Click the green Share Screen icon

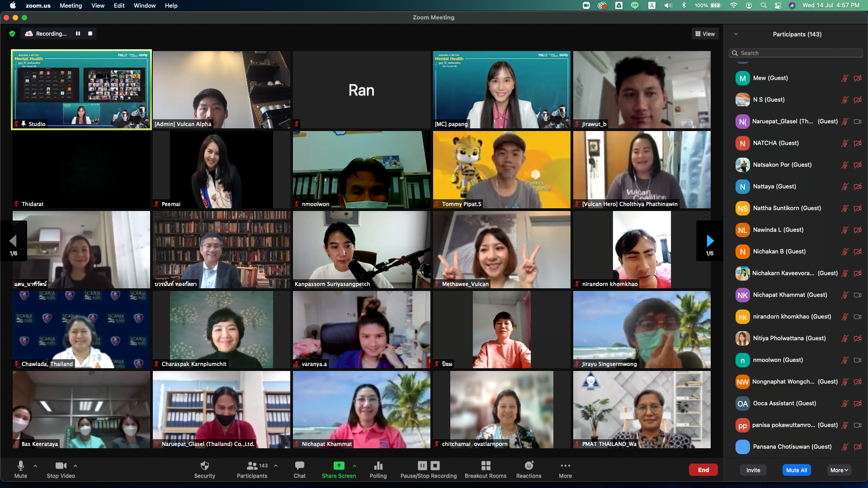pos(339,465)
